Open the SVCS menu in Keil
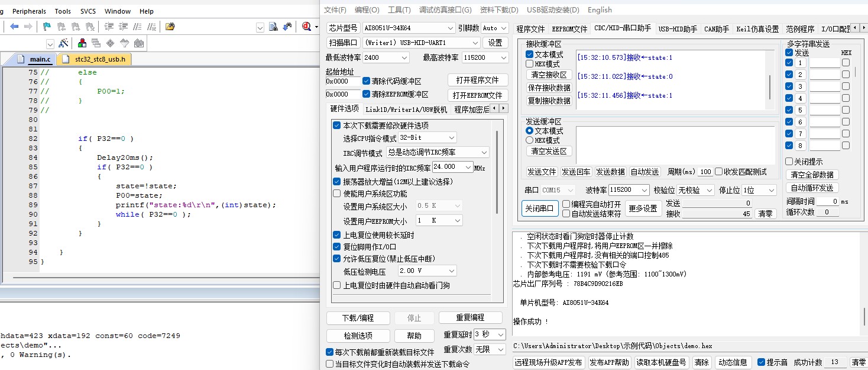The height and width of the screenshot is (370, 868). [88, 11]
